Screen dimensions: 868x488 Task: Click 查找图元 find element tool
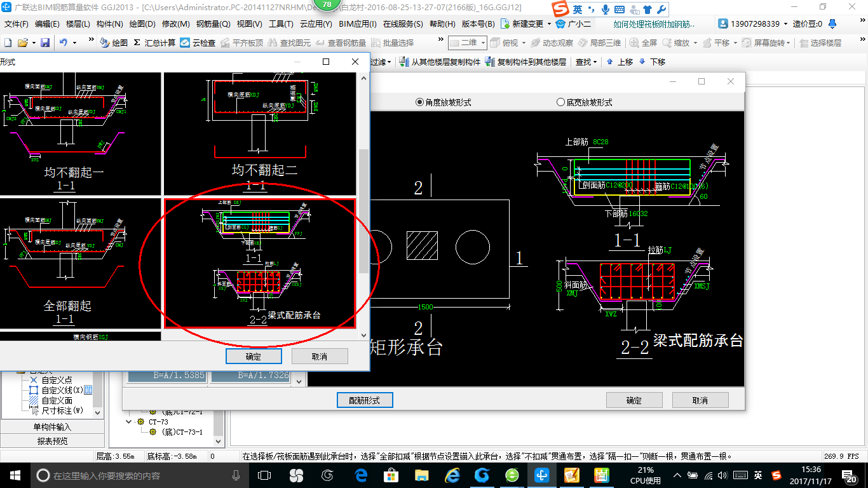290,43
